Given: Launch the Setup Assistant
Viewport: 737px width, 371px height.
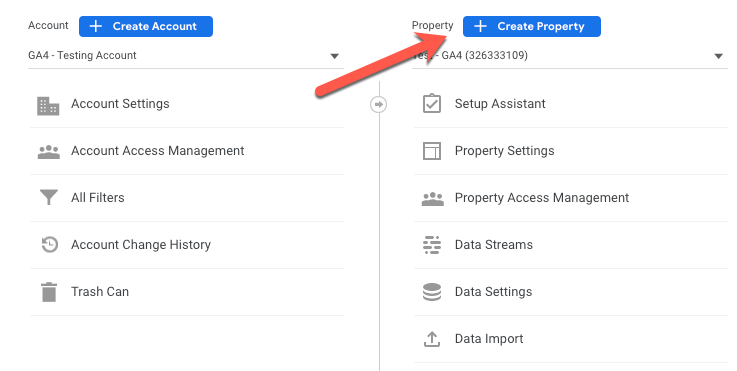Looking at the screenshot, I should pos(571,104).
